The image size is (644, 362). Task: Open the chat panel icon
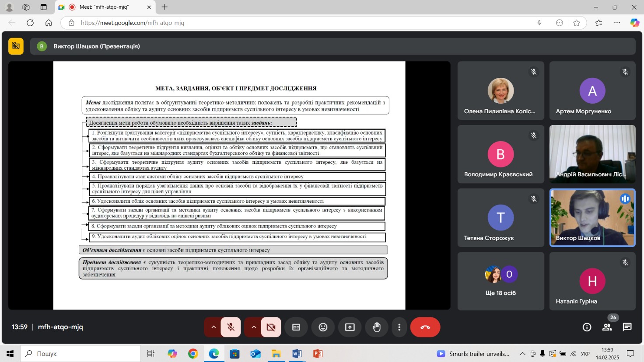[627, 327]
